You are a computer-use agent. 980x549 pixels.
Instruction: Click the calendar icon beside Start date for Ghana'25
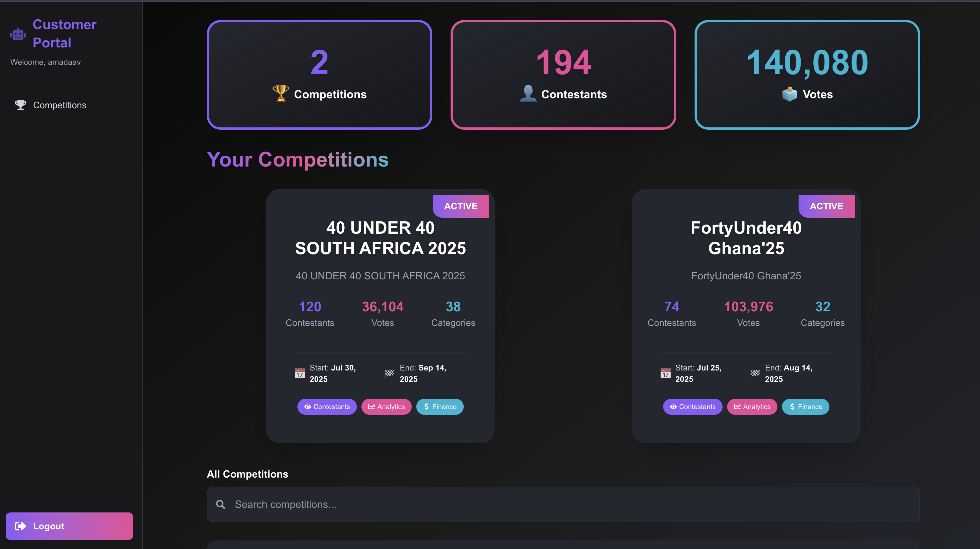[665, 373]
